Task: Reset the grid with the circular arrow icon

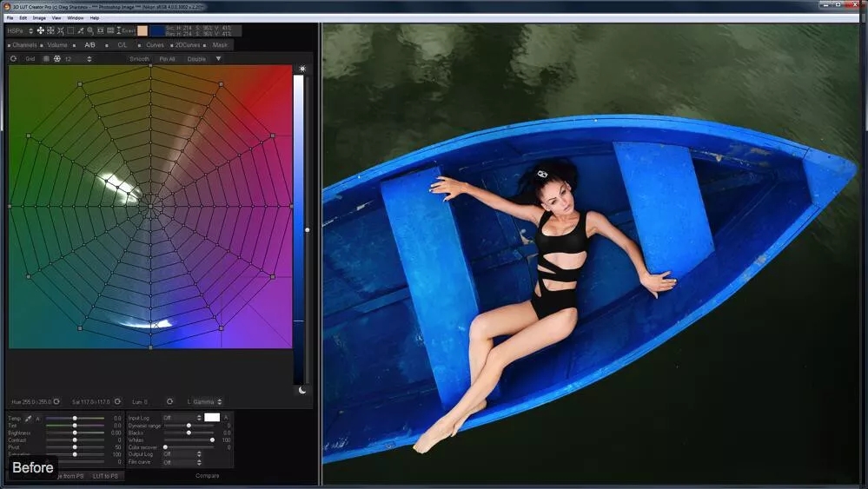Action: click(x=13, y=59)
